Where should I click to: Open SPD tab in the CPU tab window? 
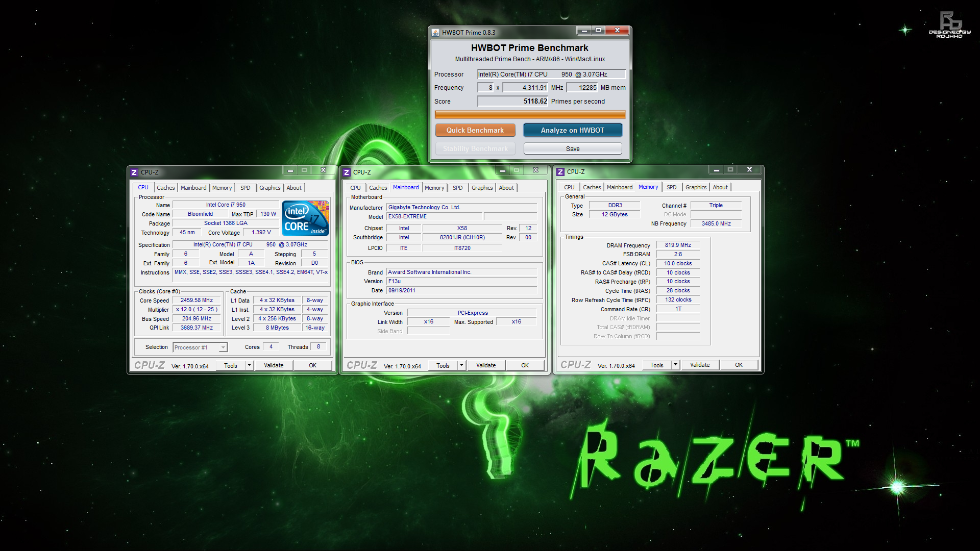(x=246, y=188)
